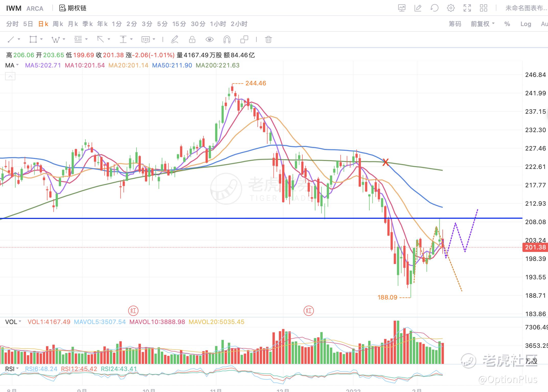Toggle Log scale on price axis
Screen dimensions: 548x392
[526, 24]
